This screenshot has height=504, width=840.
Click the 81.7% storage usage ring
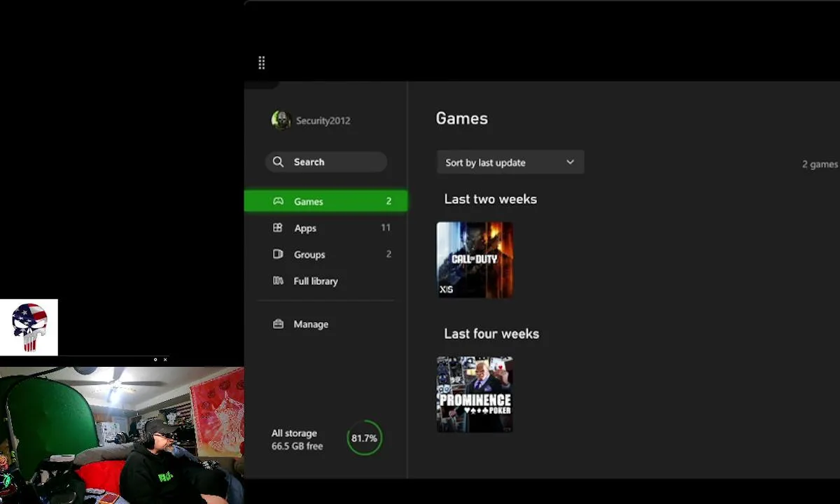pyautogui.click(x=364, y=438)
